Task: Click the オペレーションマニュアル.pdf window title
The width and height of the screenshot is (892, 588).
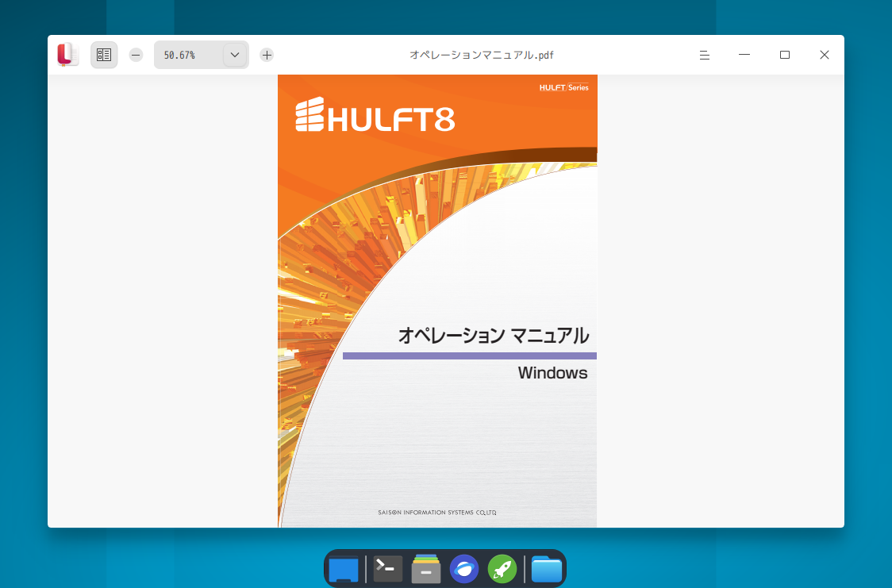Action: click(x=481, y=56)
